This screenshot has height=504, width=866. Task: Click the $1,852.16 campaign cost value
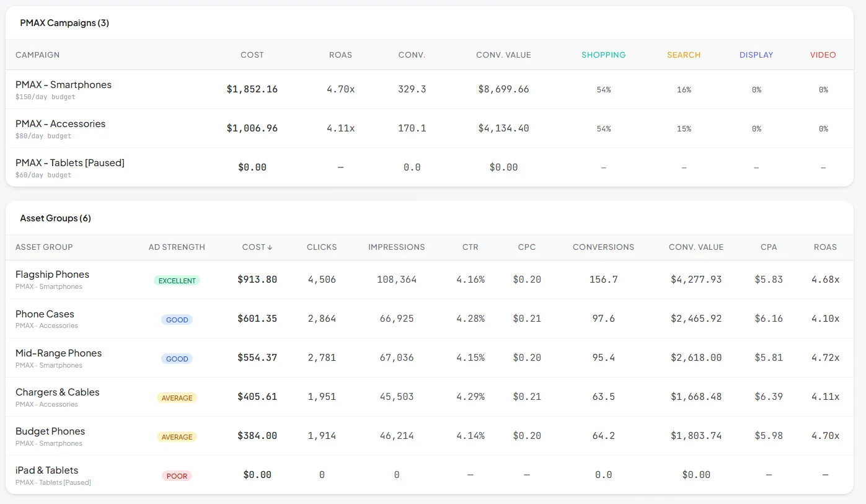click(252, 89)
